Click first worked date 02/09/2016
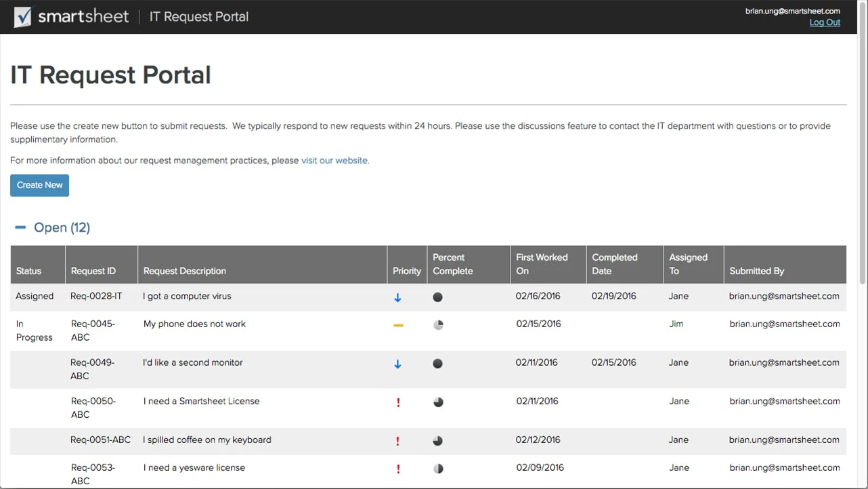868x489 pixels. tap(540, 467)
